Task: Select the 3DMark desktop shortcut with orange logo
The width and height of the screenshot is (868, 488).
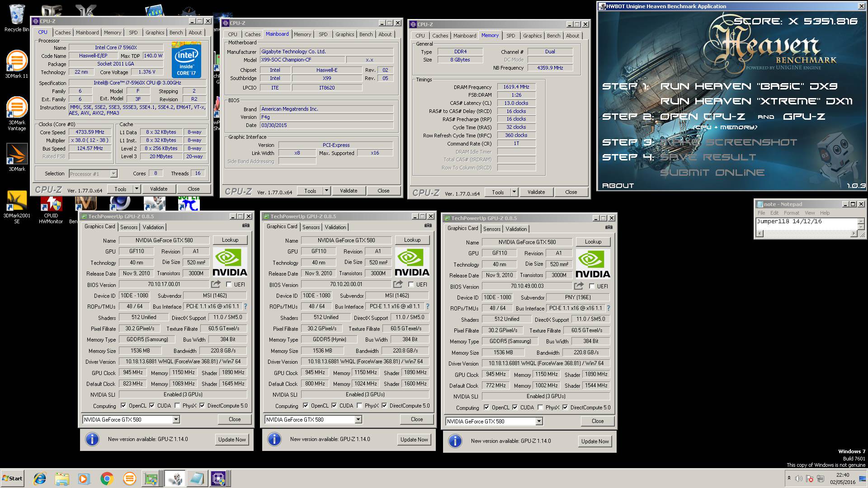Action: pyautogui.click(x=16, y=157)
